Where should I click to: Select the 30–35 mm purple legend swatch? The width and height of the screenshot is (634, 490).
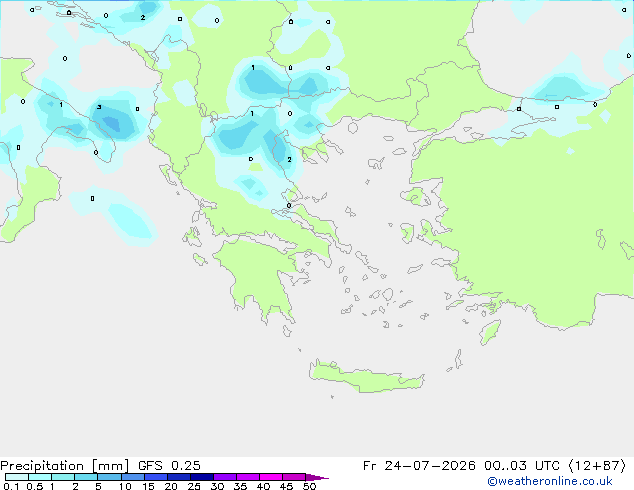pos(224,477)
